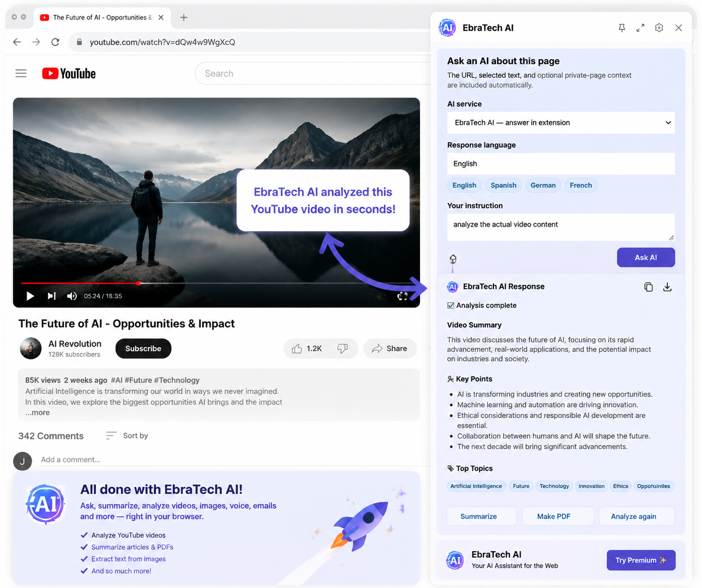Select the Spanish language chip
This screenshot has height=588, width=702.
(504, 185)
